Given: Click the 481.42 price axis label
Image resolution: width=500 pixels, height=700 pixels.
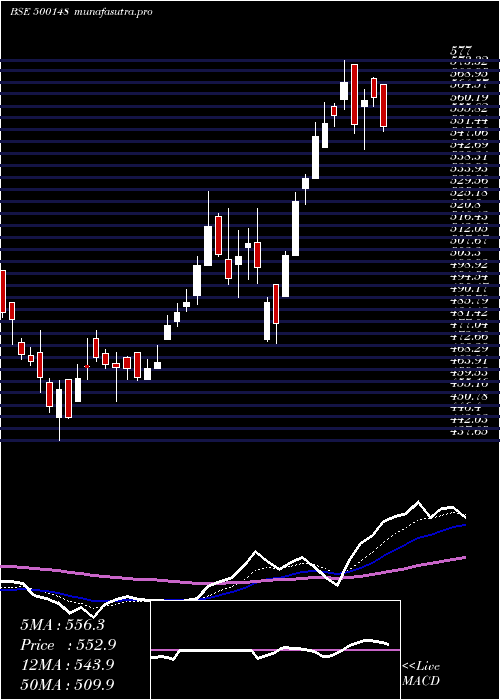Looking at the screenshot, I should (468, 313).
